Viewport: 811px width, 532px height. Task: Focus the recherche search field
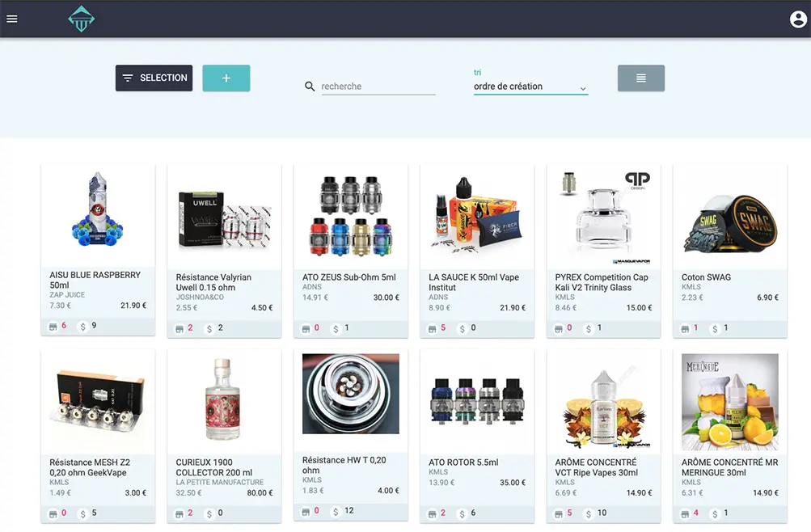coord(378,87)
